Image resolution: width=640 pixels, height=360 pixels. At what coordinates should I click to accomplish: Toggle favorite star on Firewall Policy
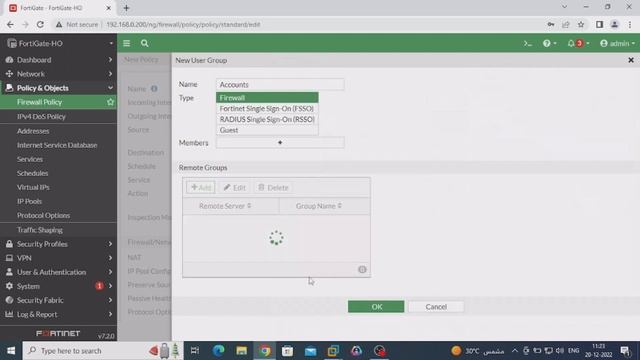coord(110,102)
